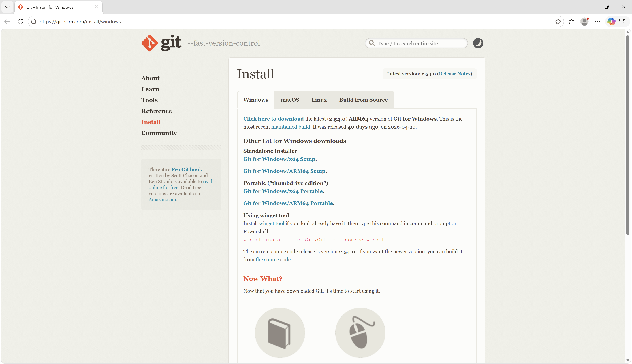Click the Git logo in page header
This screenshot has width=632, height=364.
pyautogui.click(x=161, y=43)
